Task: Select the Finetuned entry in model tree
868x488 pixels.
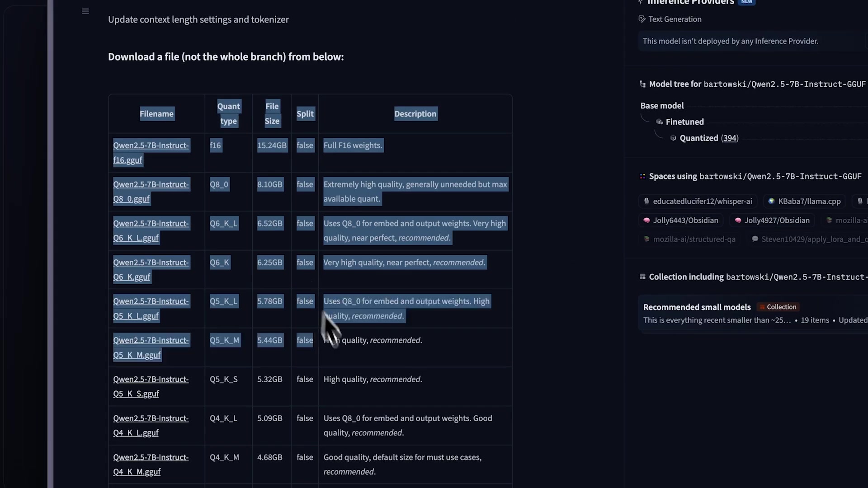Action: pyautogui.click(x=684, y=122)
